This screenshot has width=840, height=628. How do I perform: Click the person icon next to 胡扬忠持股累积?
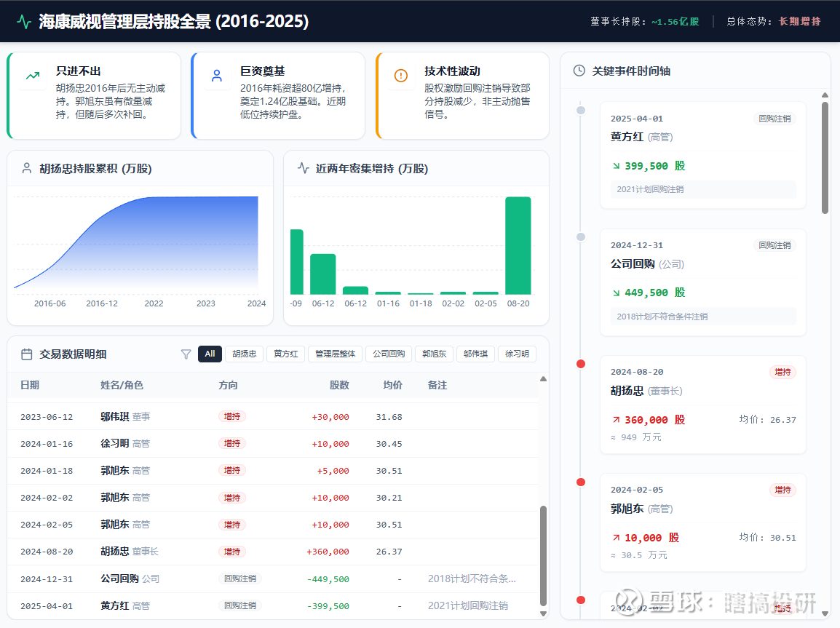[26, 168]
